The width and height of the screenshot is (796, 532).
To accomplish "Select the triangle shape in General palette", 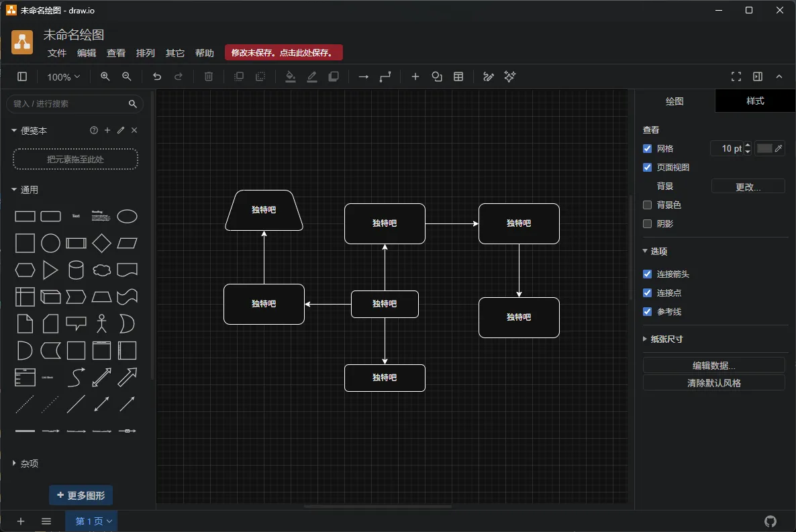I will [x=50, y=270].
